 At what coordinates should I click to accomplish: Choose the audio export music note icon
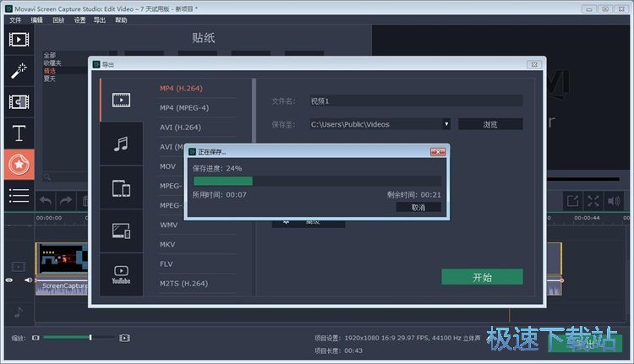pos(121,144)
